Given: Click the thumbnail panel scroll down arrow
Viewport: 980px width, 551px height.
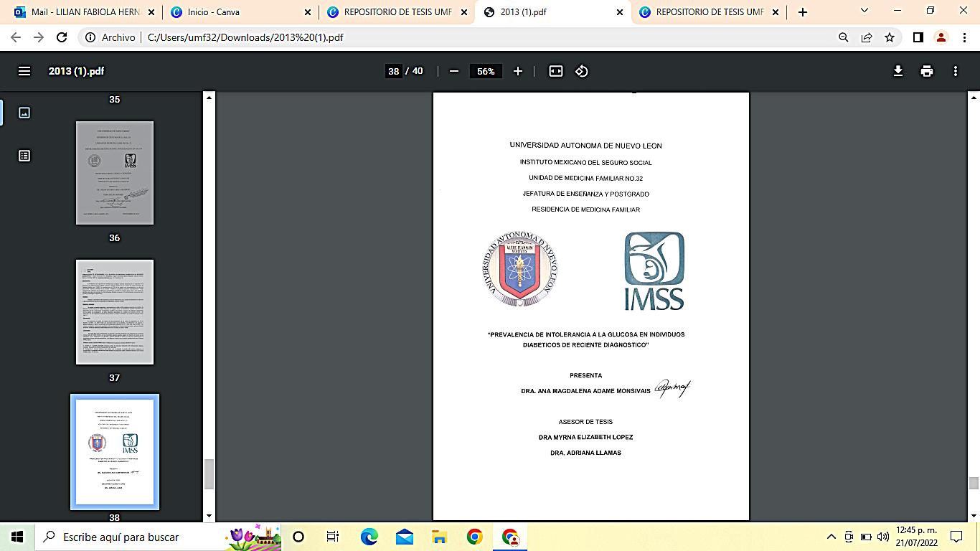Looking at the screenshot, I should (x=209, y=515).
